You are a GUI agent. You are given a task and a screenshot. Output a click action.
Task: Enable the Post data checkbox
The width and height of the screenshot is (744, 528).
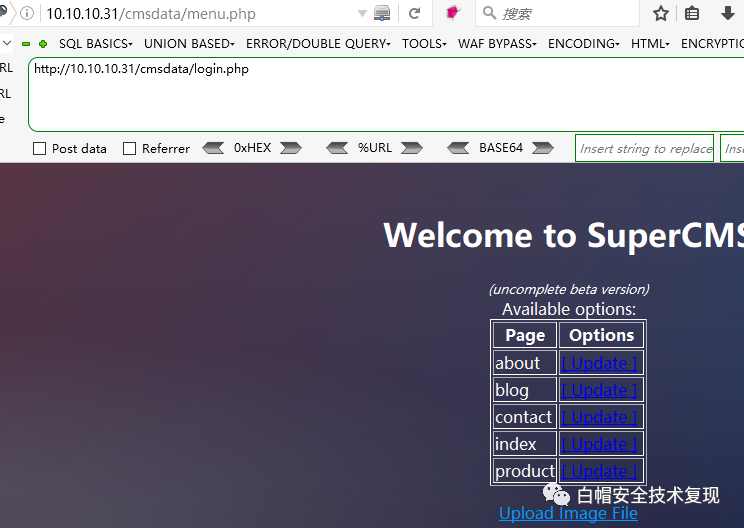click(39, 149)
